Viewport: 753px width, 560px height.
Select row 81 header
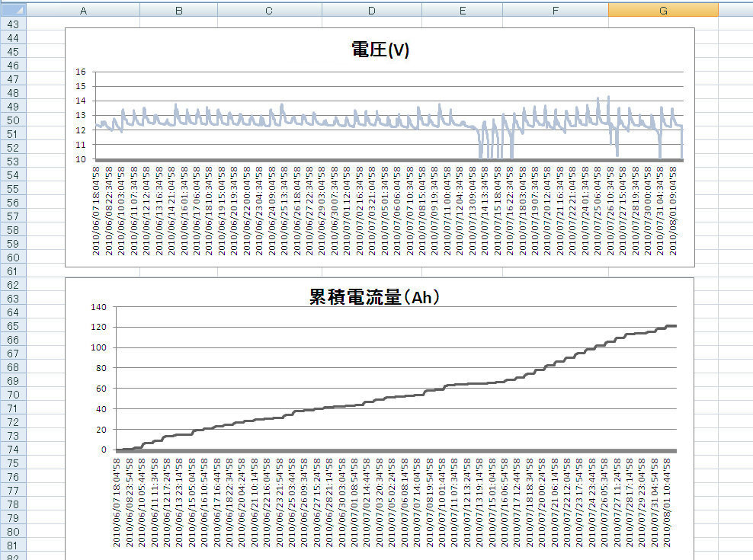[x=13, y=546]
